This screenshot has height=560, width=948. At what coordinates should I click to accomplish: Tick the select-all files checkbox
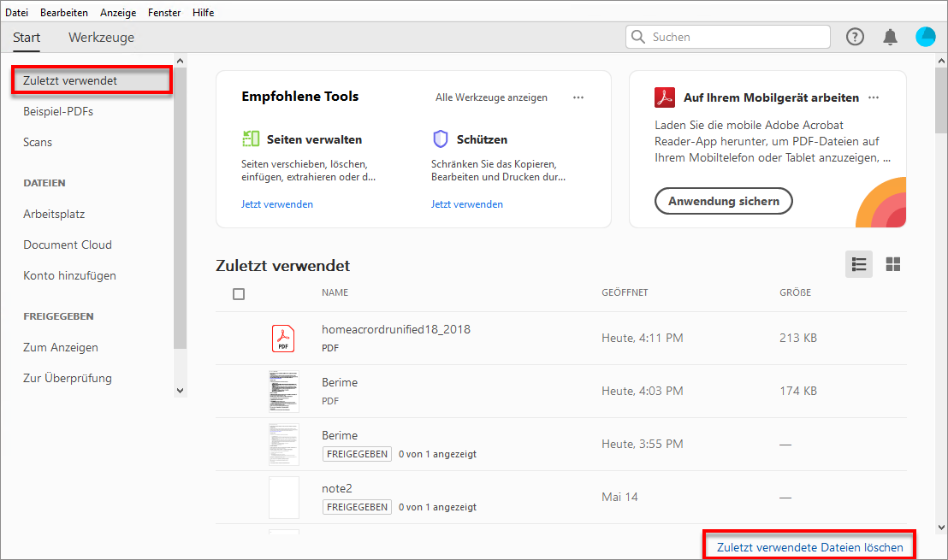point(239,294)
